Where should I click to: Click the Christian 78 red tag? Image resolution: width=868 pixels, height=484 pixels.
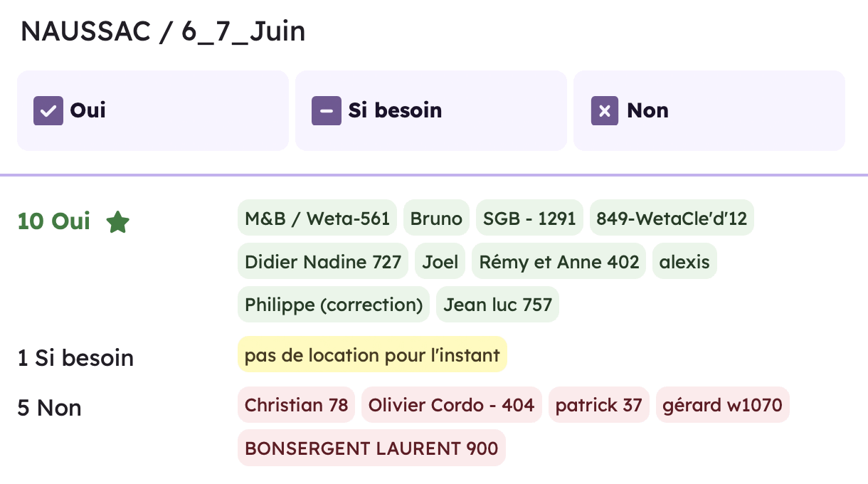pos(296,405)
